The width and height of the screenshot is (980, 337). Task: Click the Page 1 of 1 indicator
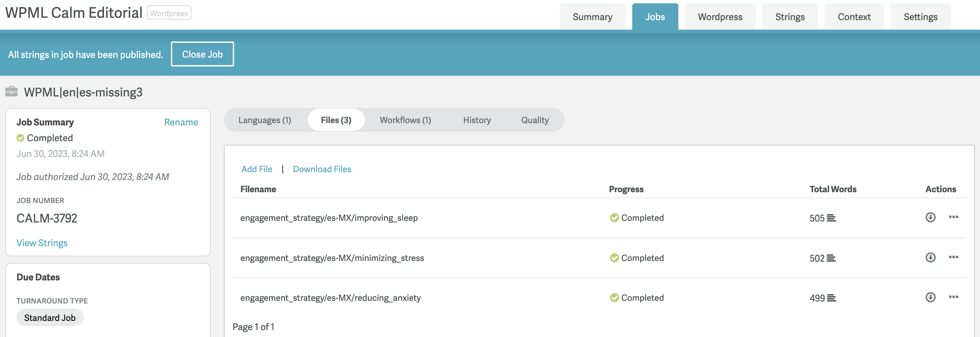pos(253,327)
